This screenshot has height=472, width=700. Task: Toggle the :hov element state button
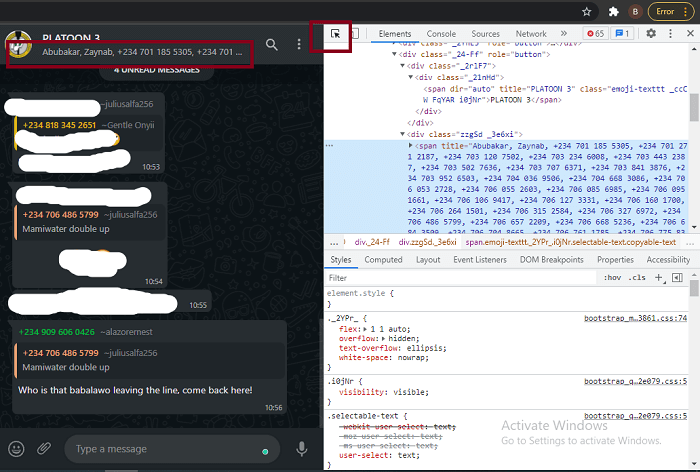612,277
